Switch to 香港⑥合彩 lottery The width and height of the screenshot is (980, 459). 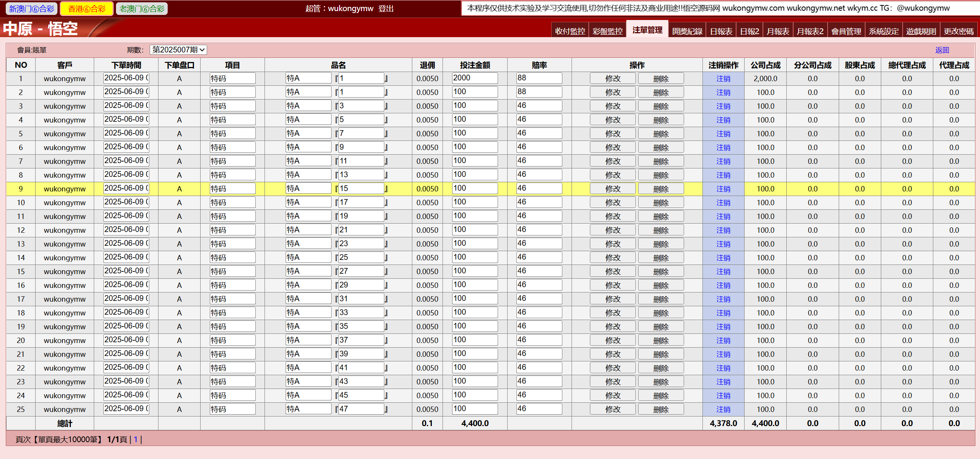pyautogui.click(x=87, y=8)
